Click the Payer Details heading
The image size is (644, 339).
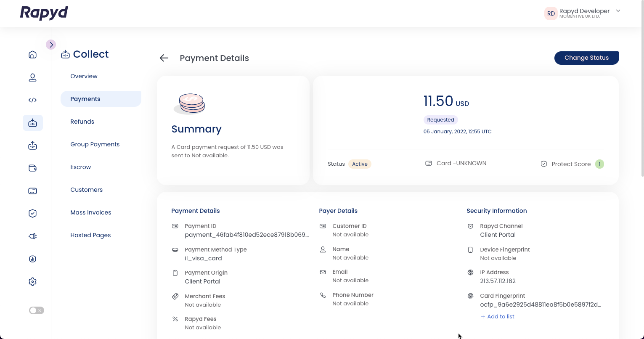338,211
